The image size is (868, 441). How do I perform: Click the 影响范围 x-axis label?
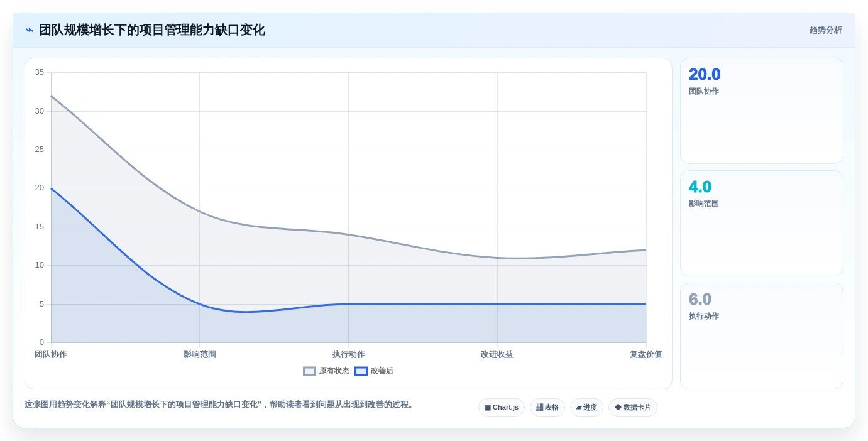point(200,354)
